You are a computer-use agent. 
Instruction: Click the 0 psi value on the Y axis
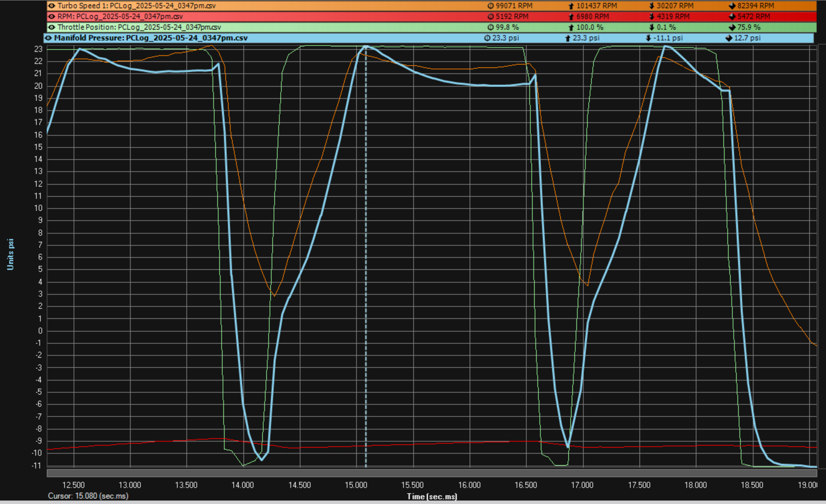(40, 331)
